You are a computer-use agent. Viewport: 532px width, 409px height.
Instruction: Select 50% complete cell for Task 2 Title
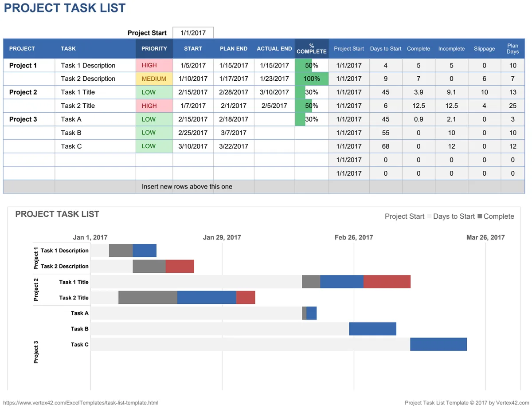point(312,106)
